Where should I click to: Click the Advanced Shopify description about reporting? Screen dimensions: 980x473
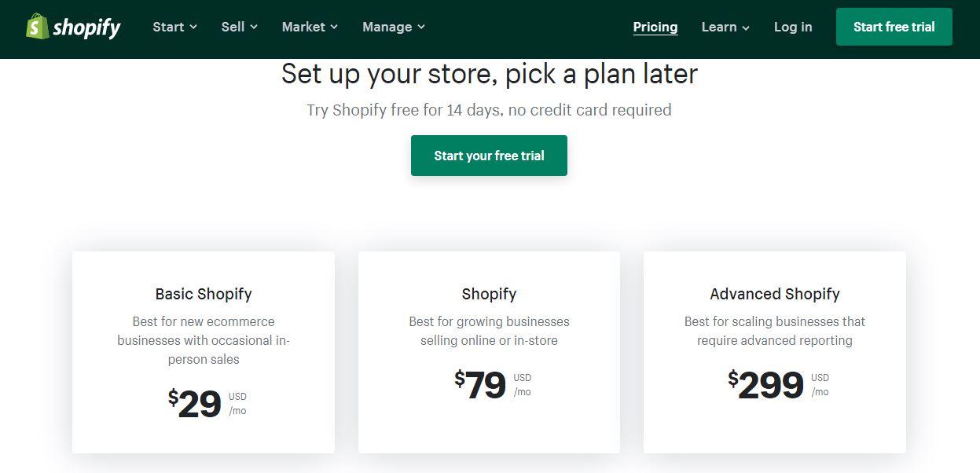click(775, 331)
